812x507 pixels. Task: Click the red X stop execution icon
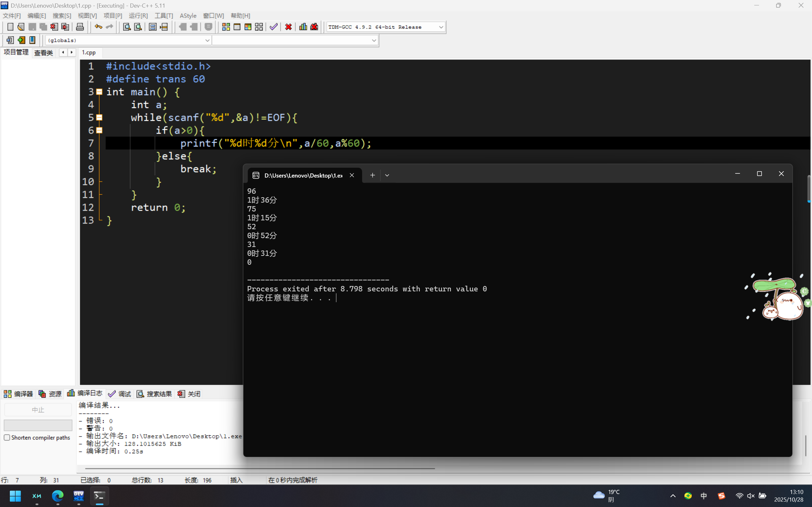288,27
